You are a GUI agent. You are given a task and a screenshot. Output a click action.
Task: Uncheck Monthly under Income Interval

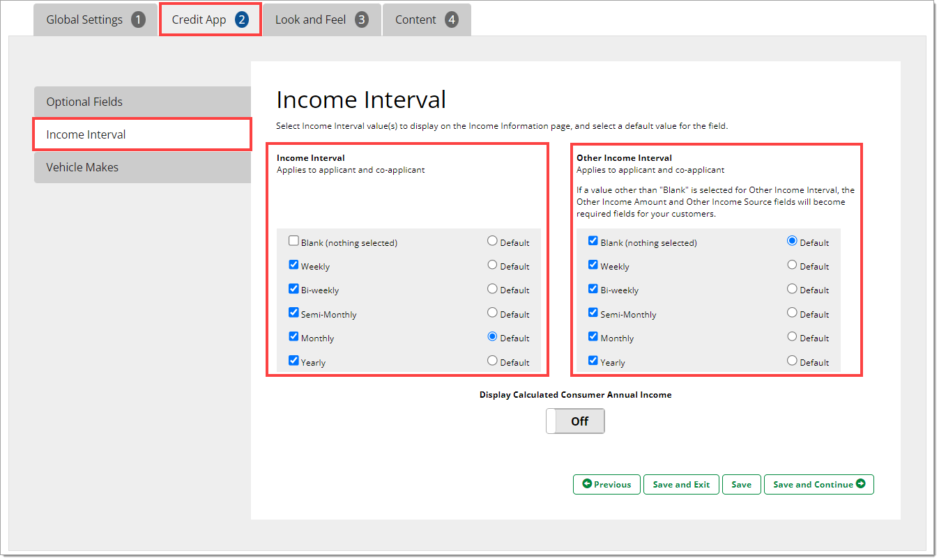293,336
